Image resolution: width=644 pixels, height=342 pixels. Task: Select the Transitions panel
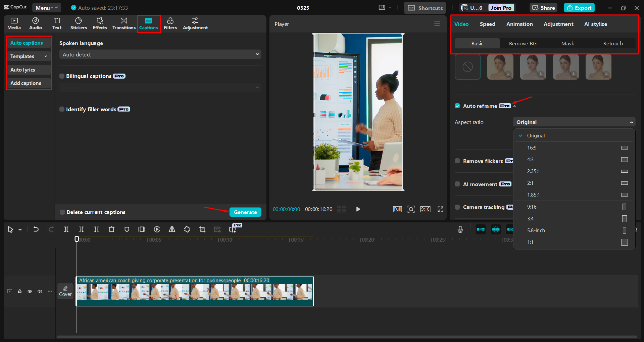[x=123, y=24]
